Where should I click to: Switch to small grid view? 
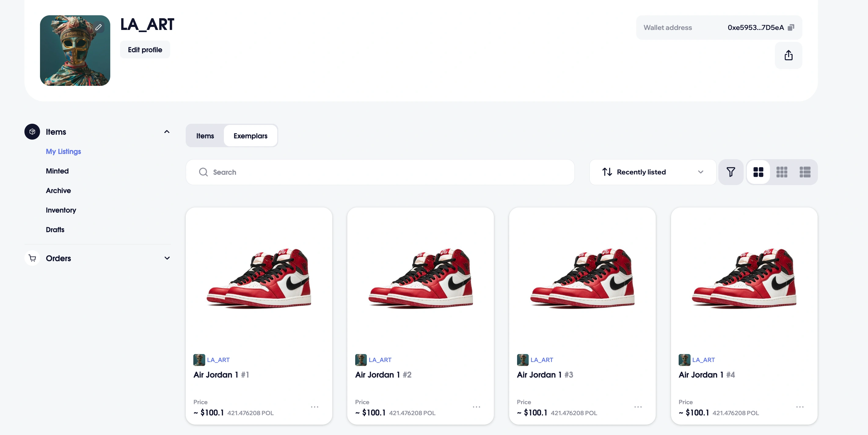[x=782, y=172]
